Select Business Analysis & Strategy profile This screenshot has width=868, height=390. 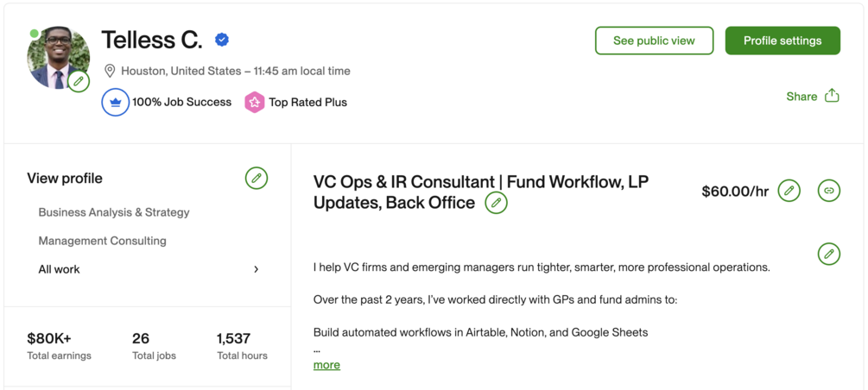coord(114,212)
